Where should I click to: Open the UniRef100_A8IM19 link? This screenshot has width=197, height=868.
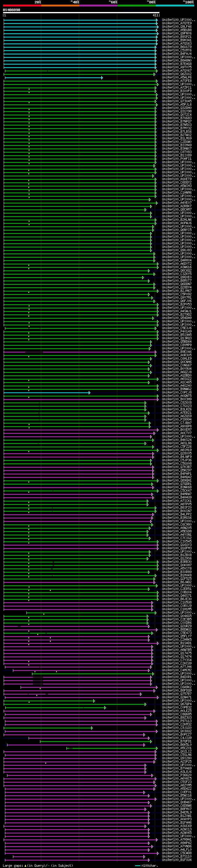(177, 450)
